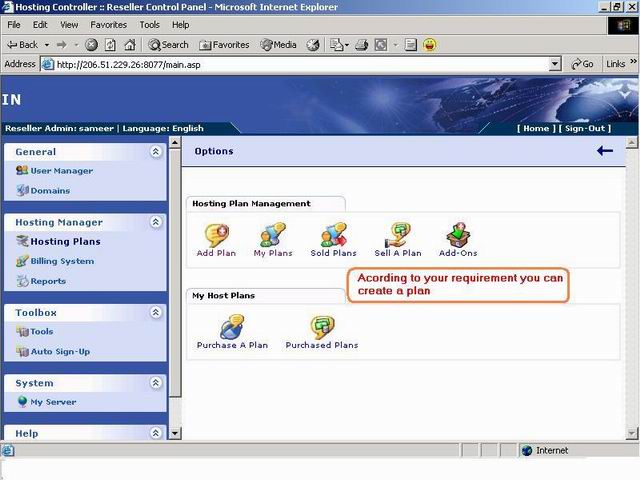Image resolution: width=640 pixels, height=480 pixels.
Task: Open the Back button history dropdown
Action: pyautogui.click(x=47, y=45)
